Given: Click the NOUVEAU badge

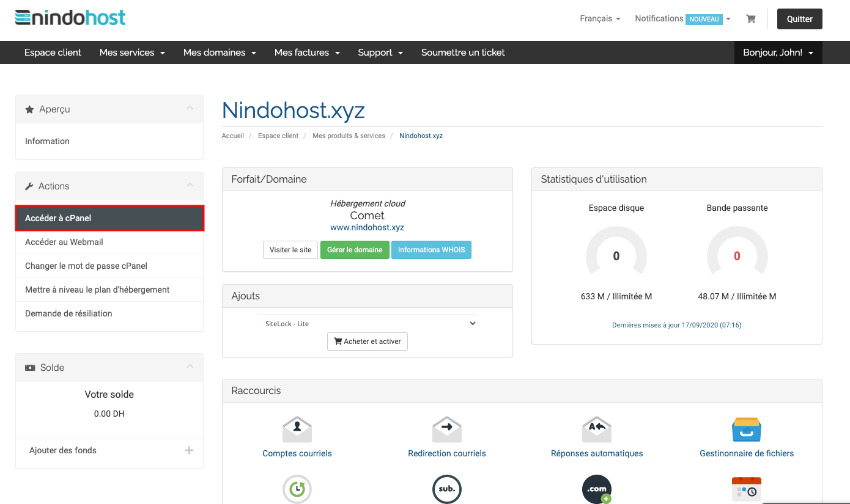Looking at the screenshot, I should coord(704,20).
